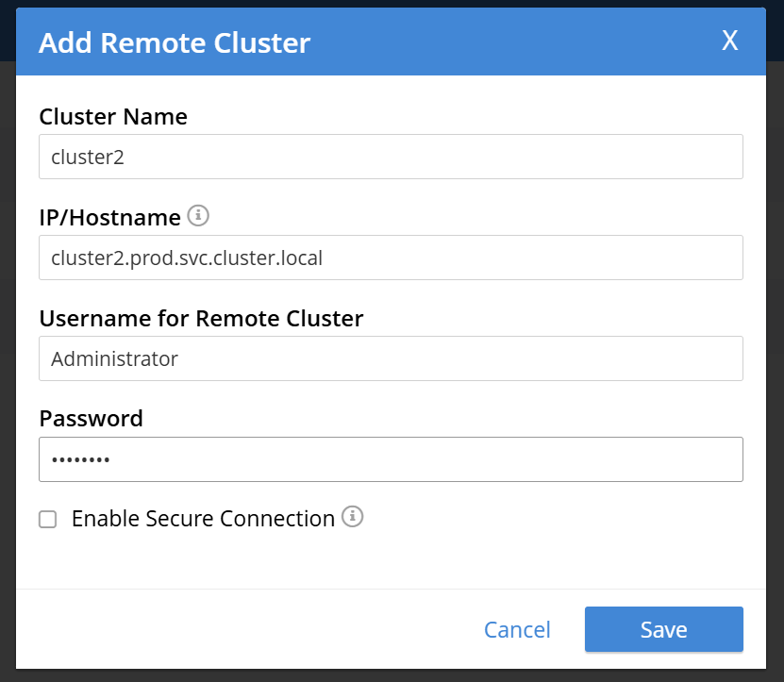The width and height of the screenshot is (784, 682).
Task: Click the Enable Secure Connection info icon
Action: (x=353, y=516)
